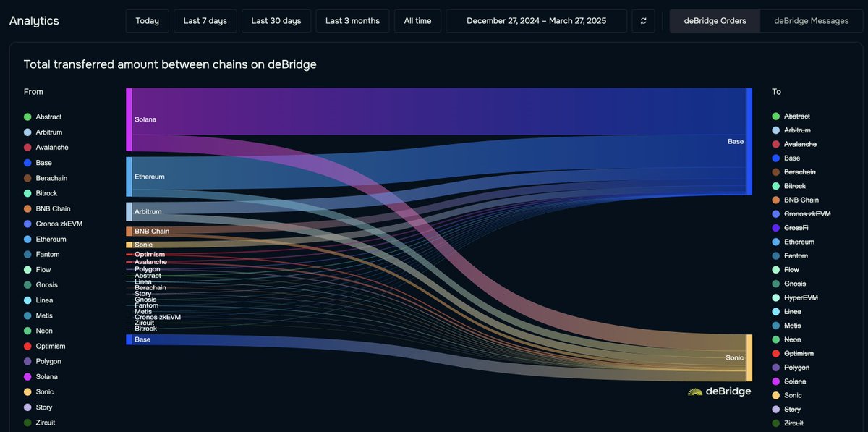This screenshot has height=432, width=868.
Task: Click the Base destination node in Sankey chart
Action: pos(749,142)
